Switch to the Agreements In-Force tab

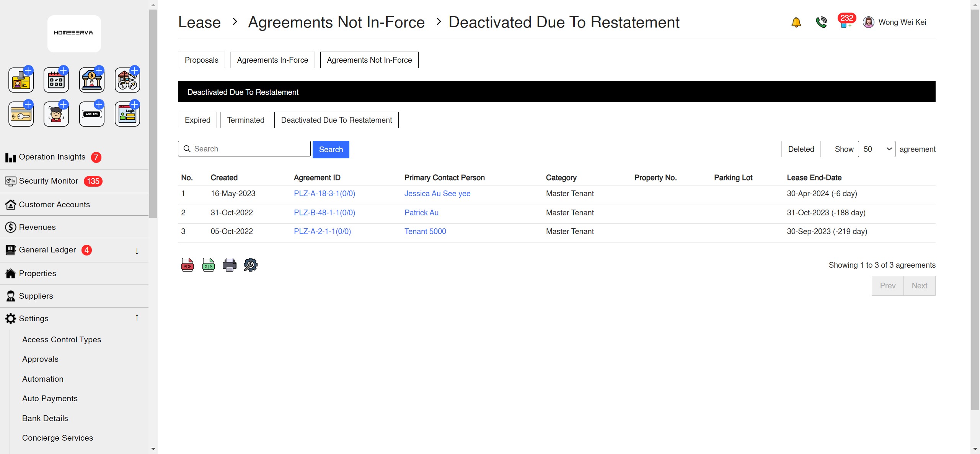272,60
